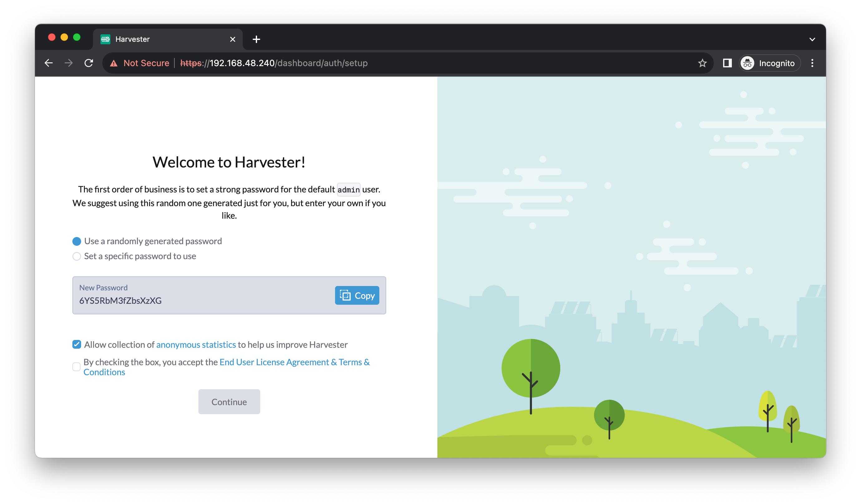Click the forward navigation arrow
This screenshot has height=504, width=861.
(68, 63)
